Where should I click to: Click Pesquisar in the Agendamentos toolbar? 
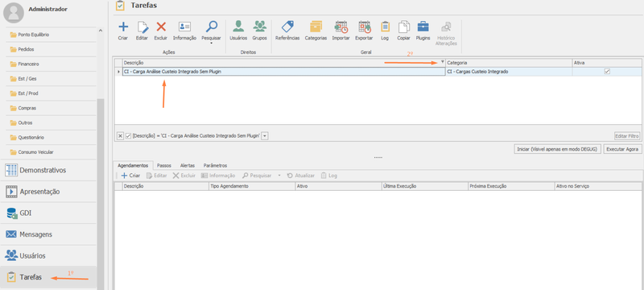(257, 176)
